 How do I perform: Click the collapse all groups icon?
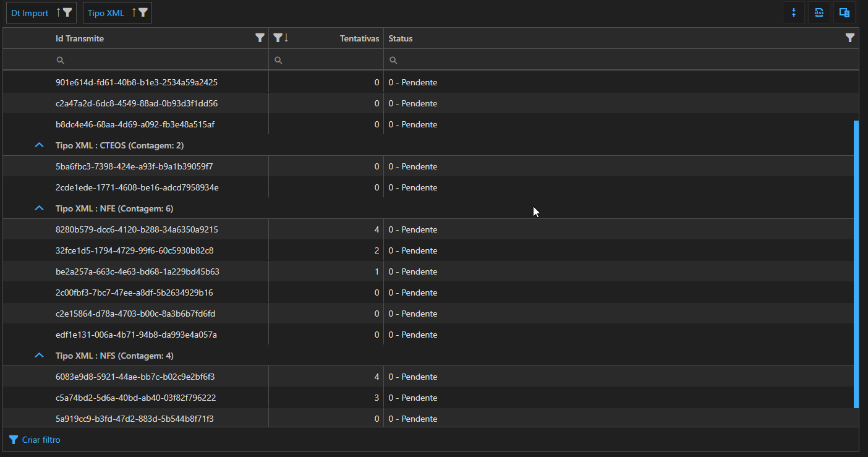[x=794, y=12]
